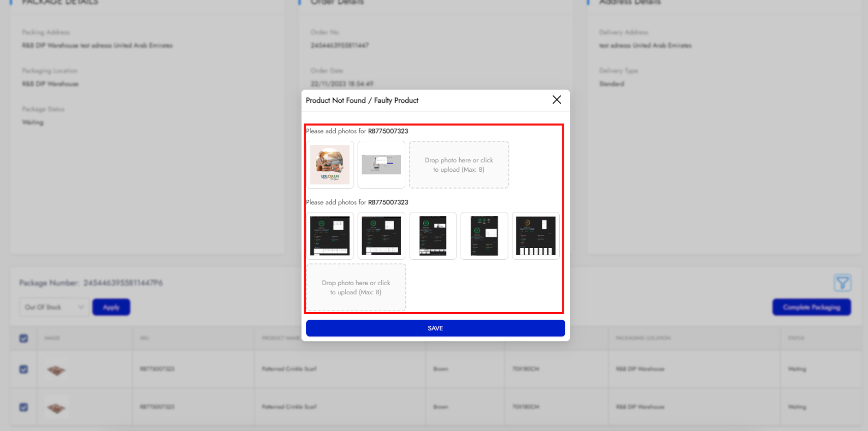This screenshot has height=431, width=868.
Task: Toggle the select-all checkbox in table header
Action: pos(23,338)
